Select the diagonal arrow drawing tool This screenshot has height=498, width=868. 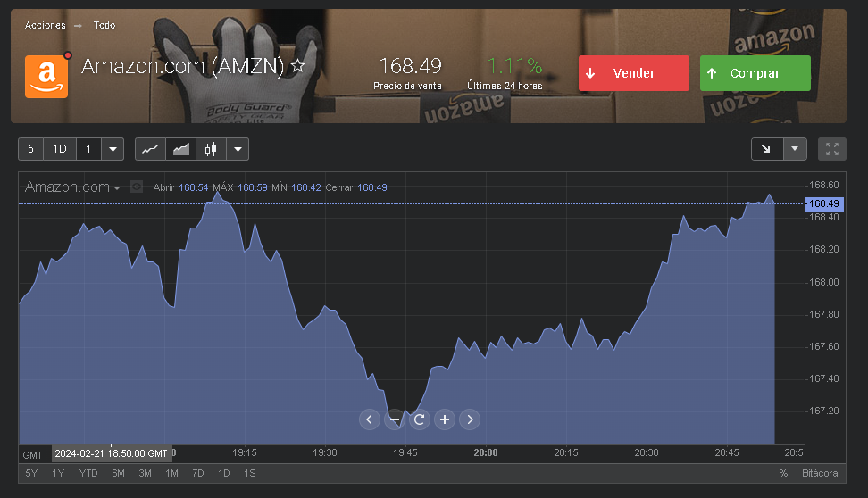coord(767,149)
